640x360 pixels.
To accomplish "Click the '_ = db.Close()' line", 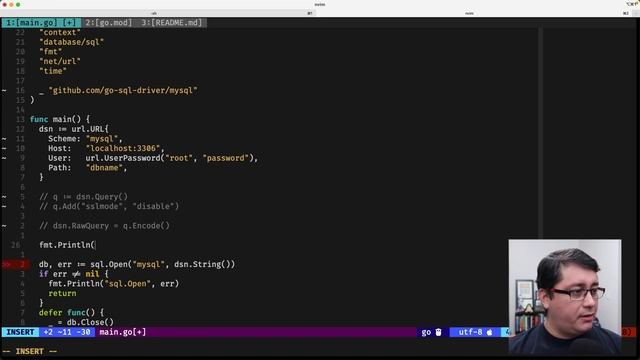I will (x=81, y=322).
